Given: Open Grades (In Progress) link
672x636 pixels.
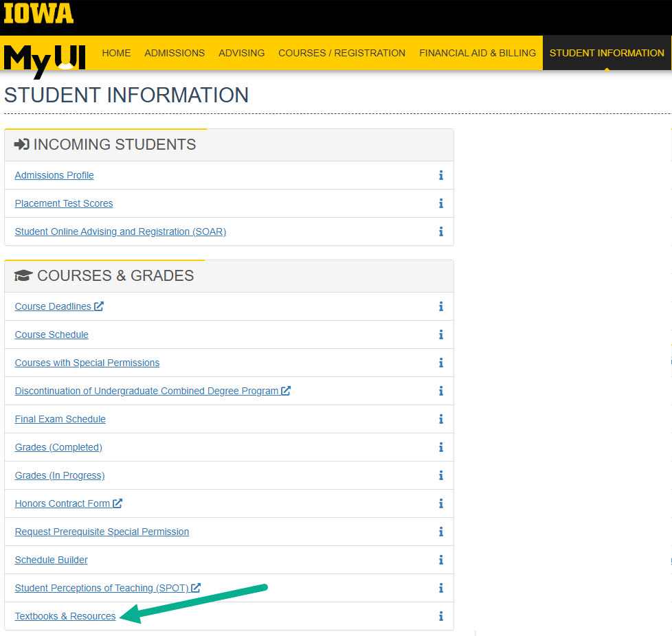Looking at the screenshot, I should point(60,475).
